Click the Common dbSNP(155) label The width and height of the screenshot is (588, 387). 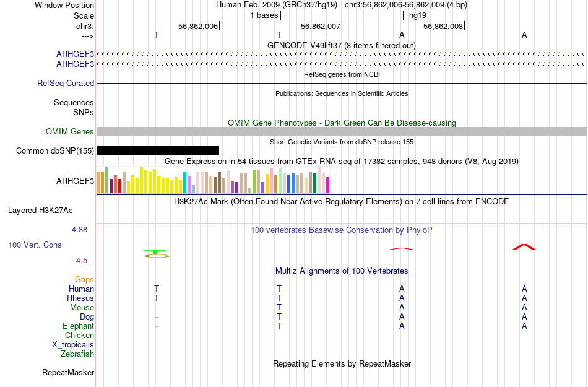[54, 150]
